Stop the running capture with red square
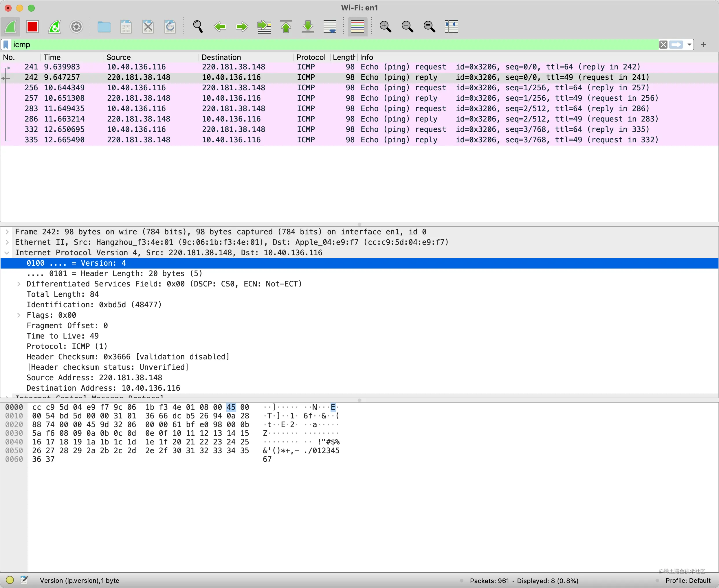Image resolution: width=719 pixels, height=588 pixels. tap(32, 26)
